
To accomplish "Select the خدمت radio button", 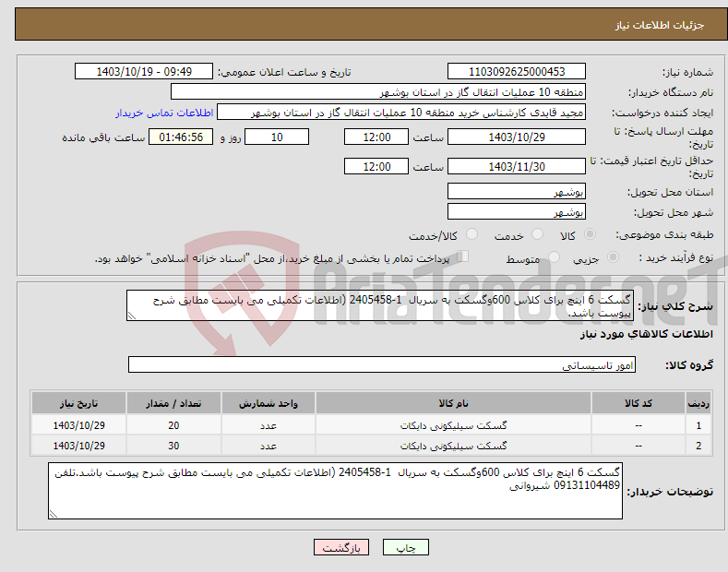I will 537,234.
